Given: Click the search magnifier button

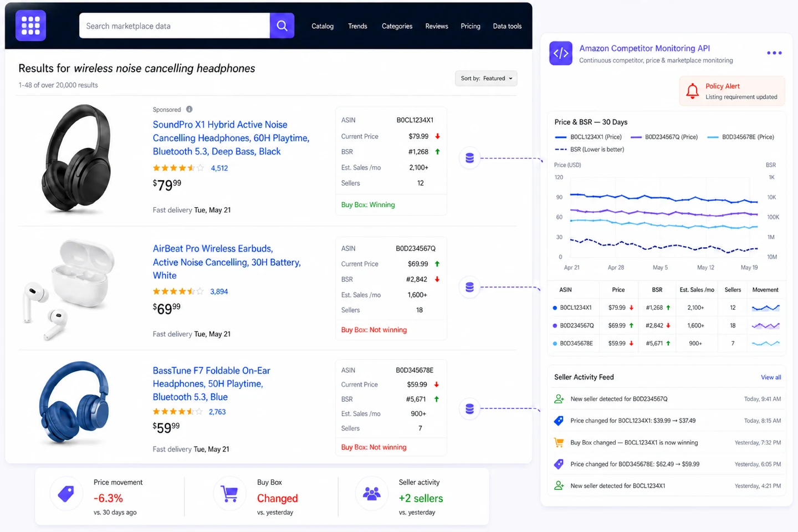Looking at the screenshot, I should (282, 25).
